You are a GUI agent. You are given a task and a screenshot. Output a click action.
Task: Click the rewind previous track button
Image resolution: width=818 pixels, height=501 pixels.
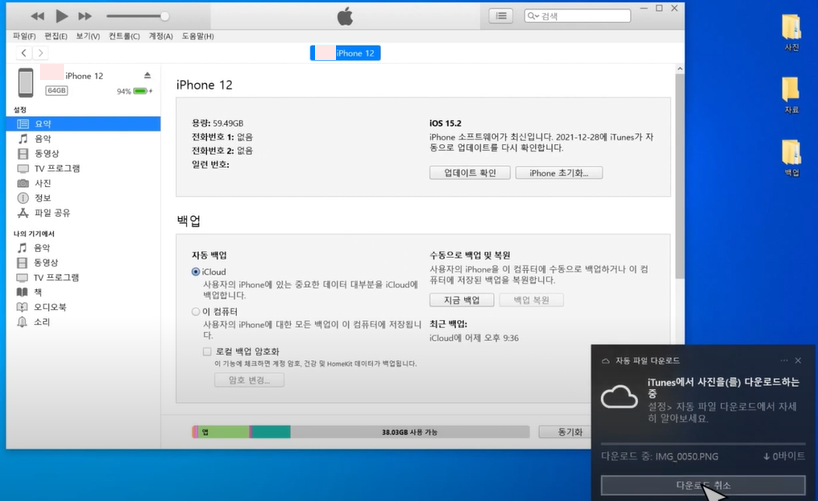click(x=38, y=16)
